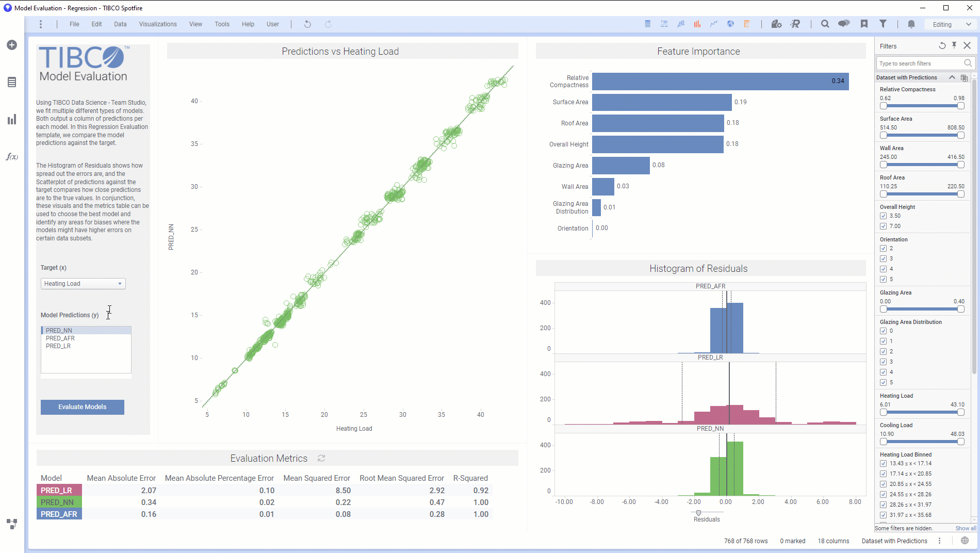Image resolution: width=980 pixels, height=553 pixels.
Task: Click the Type to search filters field
Action: (x=919, y=63)
